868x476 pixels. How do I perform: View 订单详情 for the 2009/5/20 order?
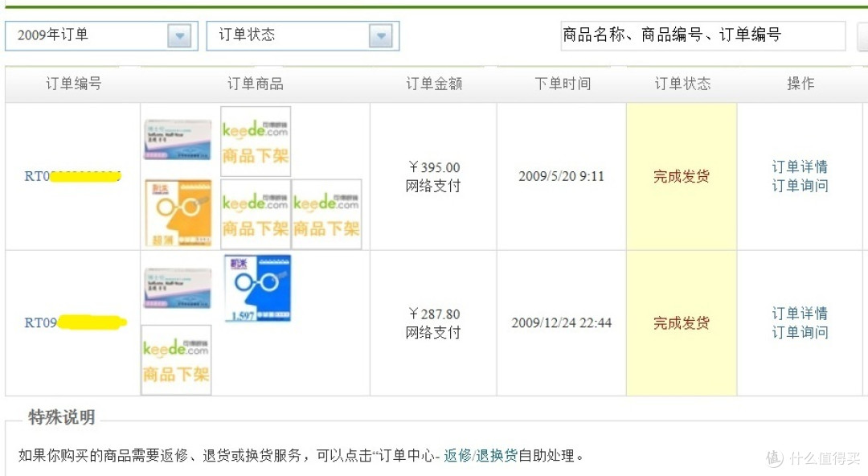800,166
